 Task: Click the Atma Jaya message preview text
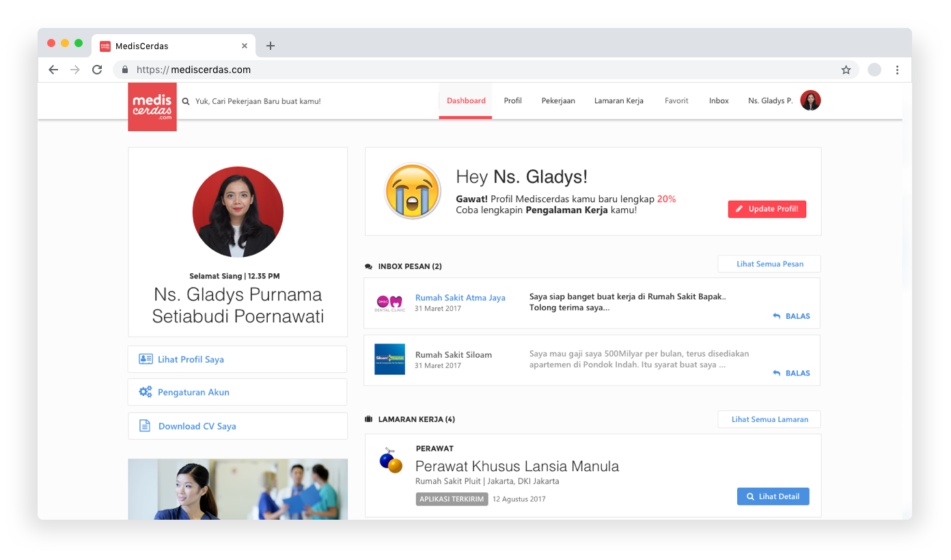[628, 303]
